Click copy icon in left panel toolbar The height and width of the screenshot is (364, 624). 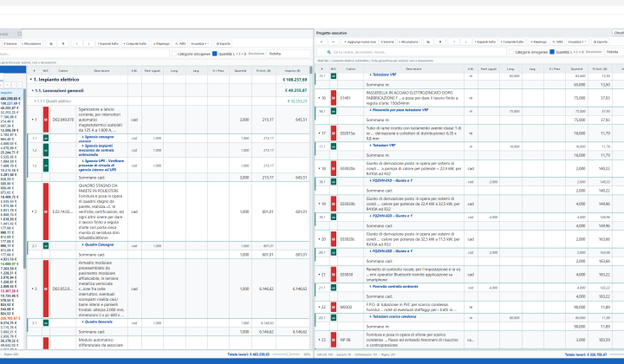pyautogui.click(x=51, y=43)
